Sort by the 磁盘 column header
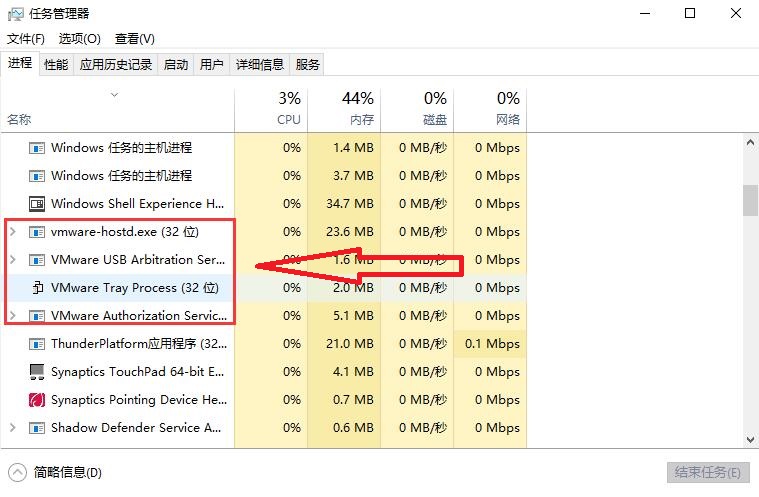 pyautogui.click(x=417, y=109)
